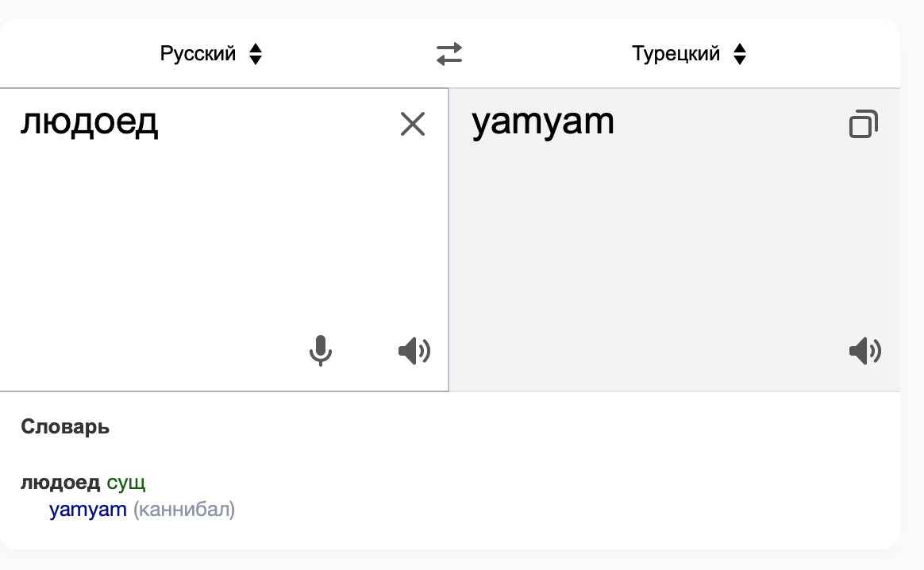Click the large yamyam translation result

(543, 122)
